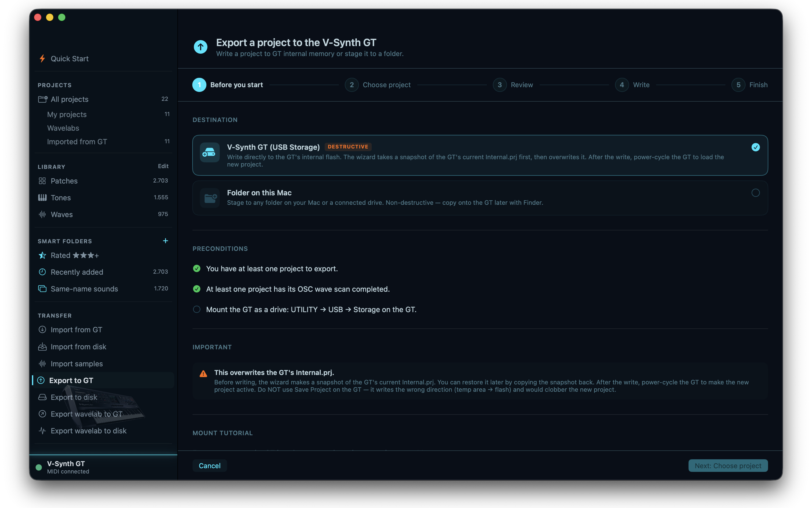Image resolution: width=812 pixels, height=508 pixels.
Task: Click the Tones count 1.555
Action: click(161, 198)
